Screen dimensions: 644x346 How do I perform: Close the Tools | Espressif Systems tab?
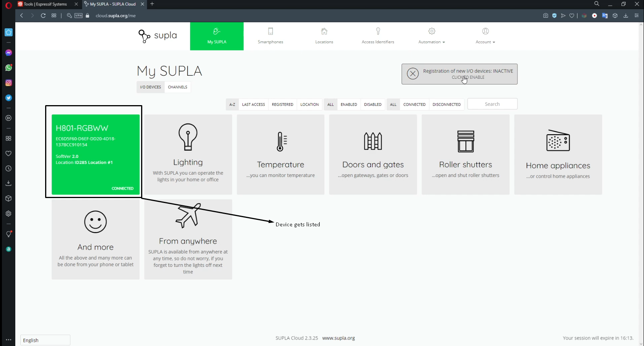(76, 4)
